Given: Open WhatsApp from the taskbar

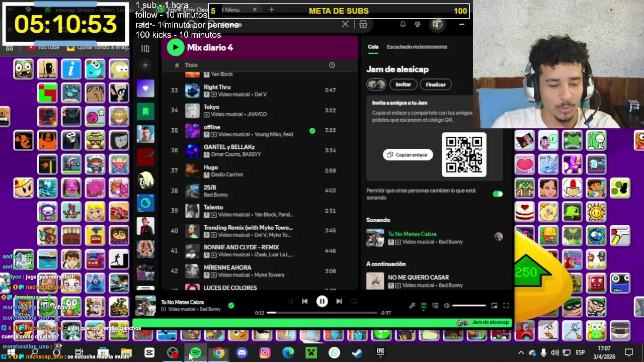Looking at the screenshot, I should (334, 353).
